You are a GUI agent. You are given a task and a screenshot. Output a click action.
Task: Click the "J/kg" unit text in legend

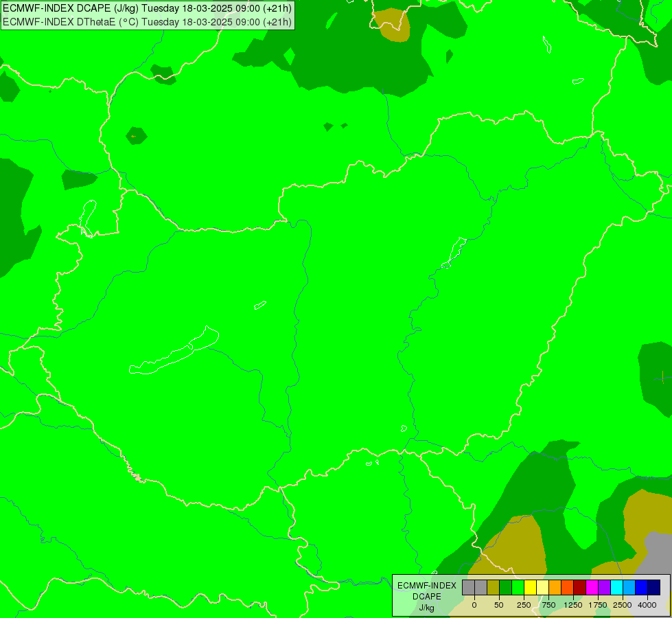pyautogui.click(x=426, y=608)
